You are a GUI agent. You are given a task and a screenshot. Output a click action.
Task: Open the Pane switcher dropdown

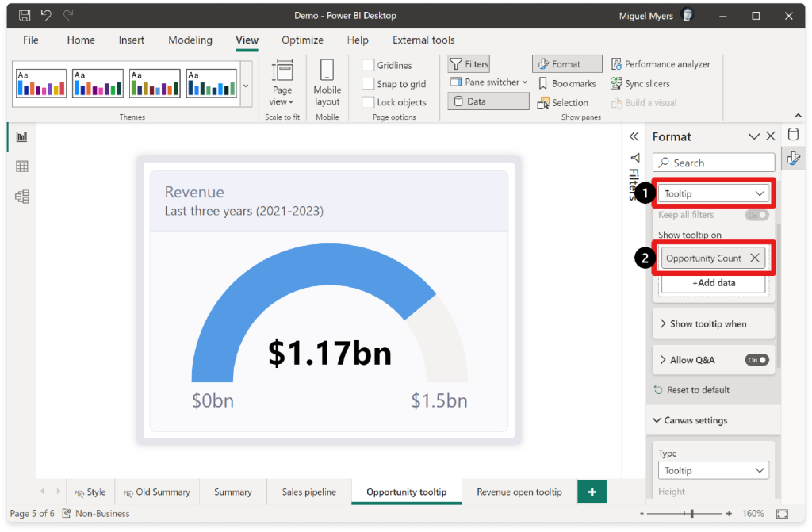click(x=488, y=82)
